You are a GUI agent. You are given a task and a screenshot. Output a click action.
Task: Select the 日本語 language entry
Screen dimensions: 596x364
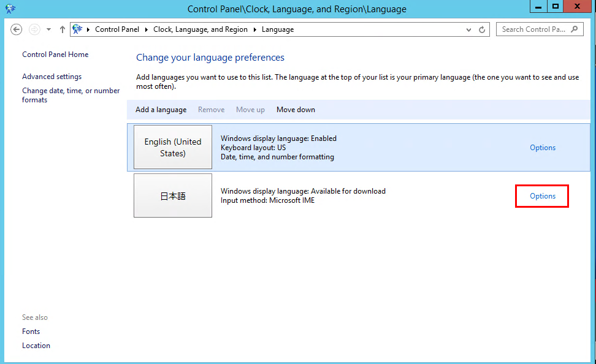click(x=172, y=195)
